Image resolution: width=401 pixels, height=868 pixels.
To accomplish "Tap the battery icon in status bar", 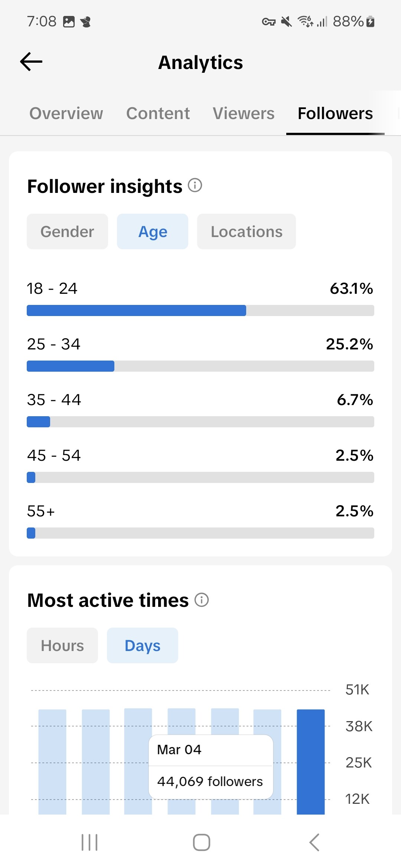I will coord(370,22).
